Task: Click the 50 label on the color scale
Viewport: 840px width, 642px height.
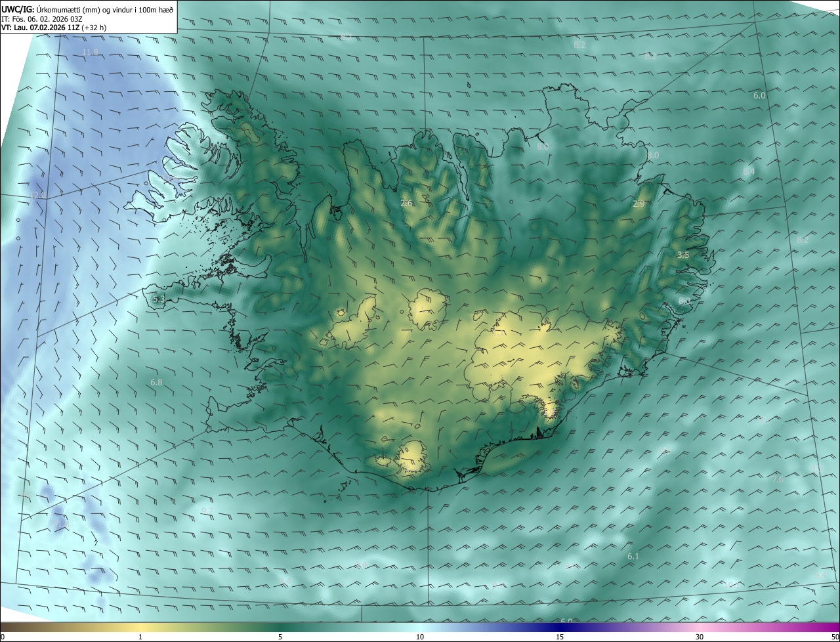Action: (835, 637)
